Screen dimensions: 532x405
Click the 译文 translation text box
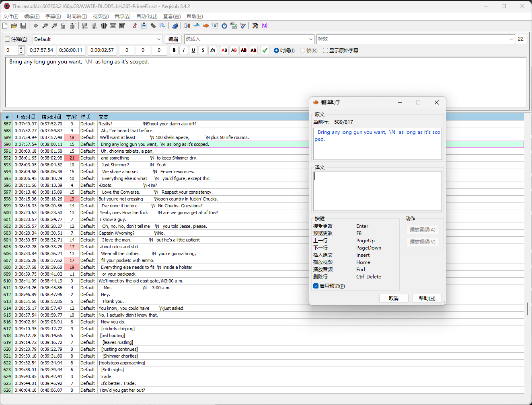coord(378,191)
